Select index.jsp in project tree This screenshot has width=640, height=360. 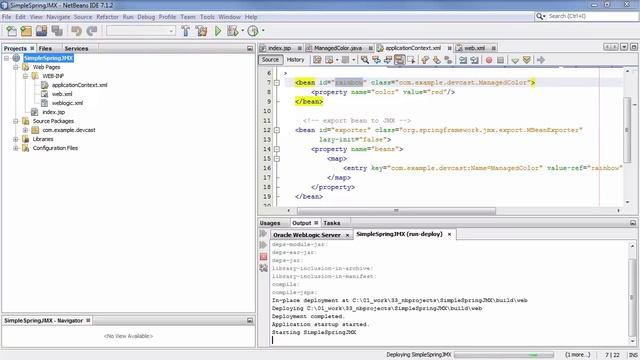(x=53, y=112)
